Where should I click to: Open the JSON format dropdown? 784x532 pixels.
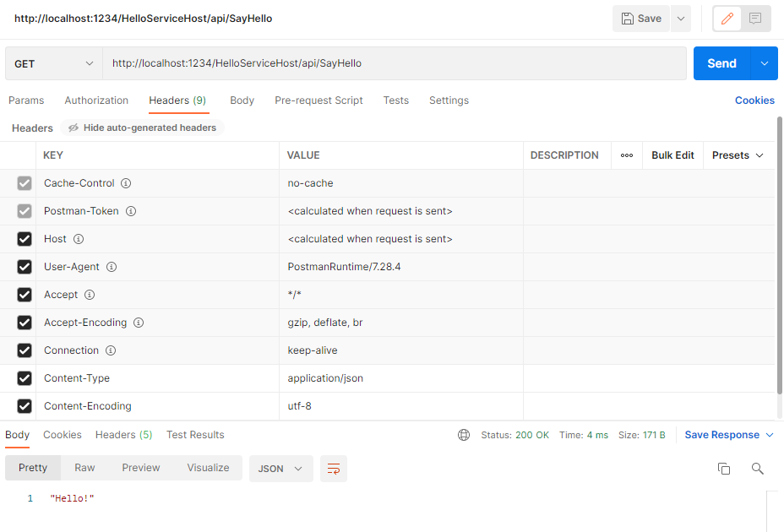(x=281, y=469)
